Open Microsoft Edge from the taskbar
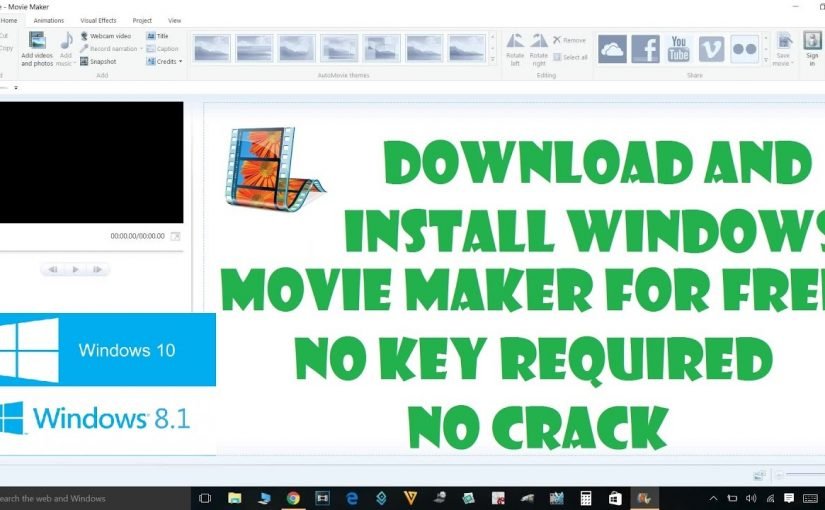The width and height of the screenshot is (825, 510). [x=352, y=498]
